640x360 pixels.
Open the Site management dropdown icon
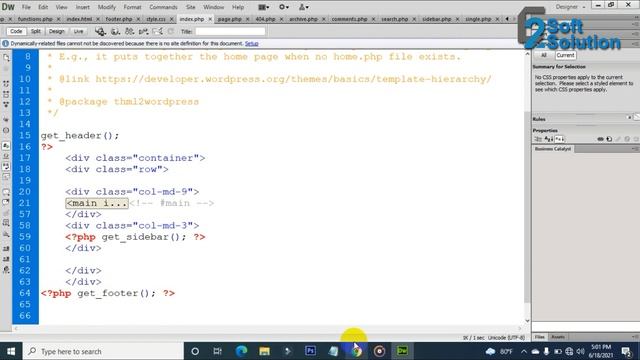[x=304, y=7]
